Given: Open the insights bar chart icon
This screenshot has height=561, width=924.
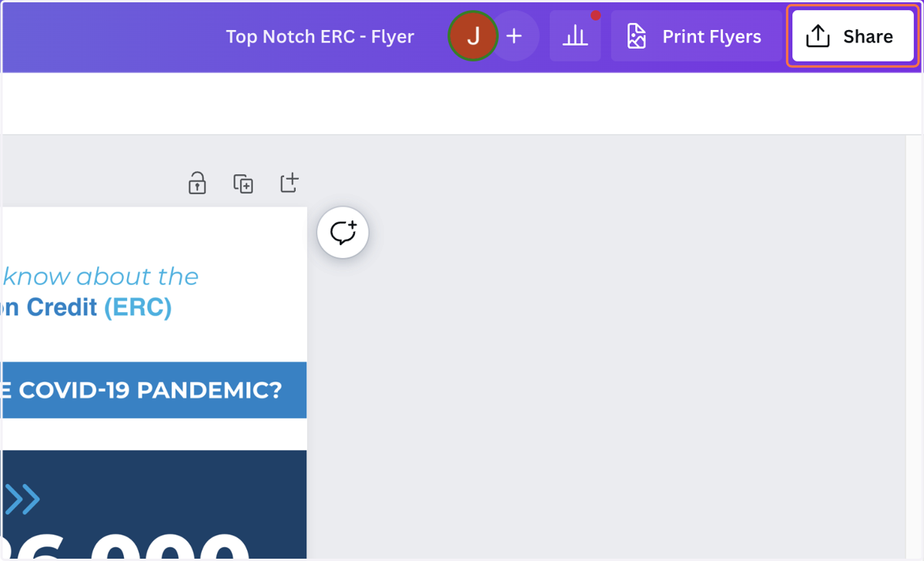Looking at the screenshot, I should click(x=575, y=36).
